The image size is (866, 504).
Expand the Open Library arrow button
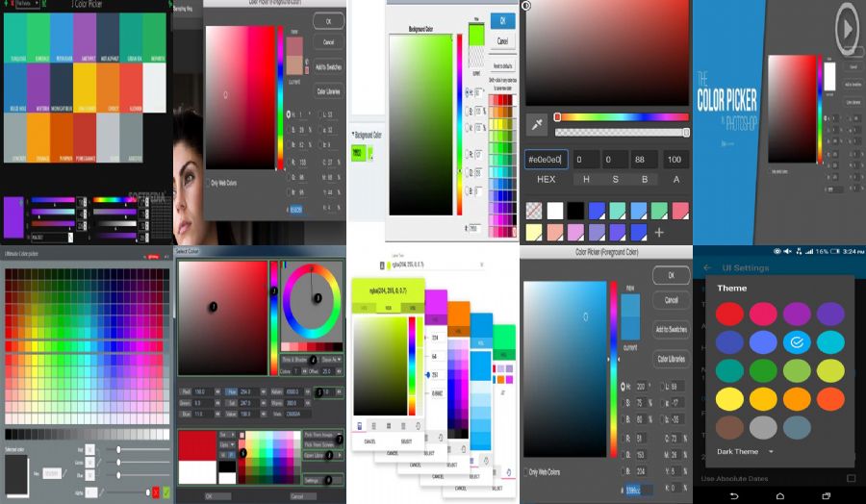(x=339, y=455)
